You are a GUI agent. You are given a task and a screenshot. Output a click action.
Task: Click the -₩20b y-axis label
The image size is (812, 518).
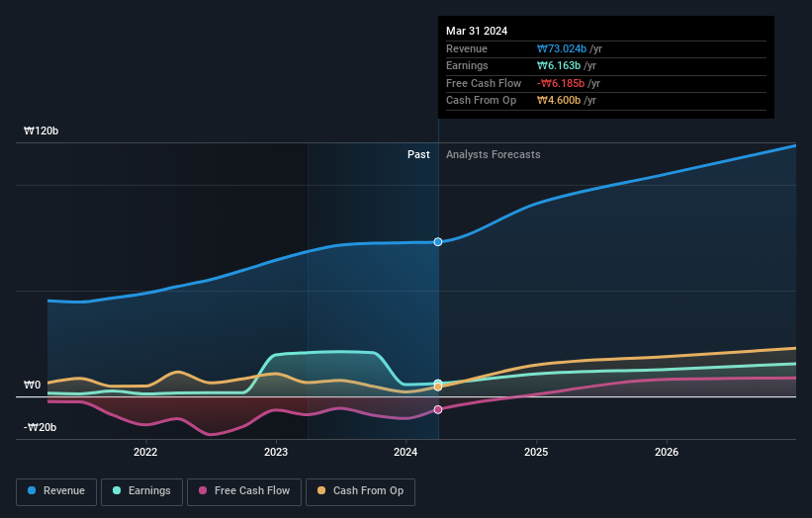coord(40,427)
